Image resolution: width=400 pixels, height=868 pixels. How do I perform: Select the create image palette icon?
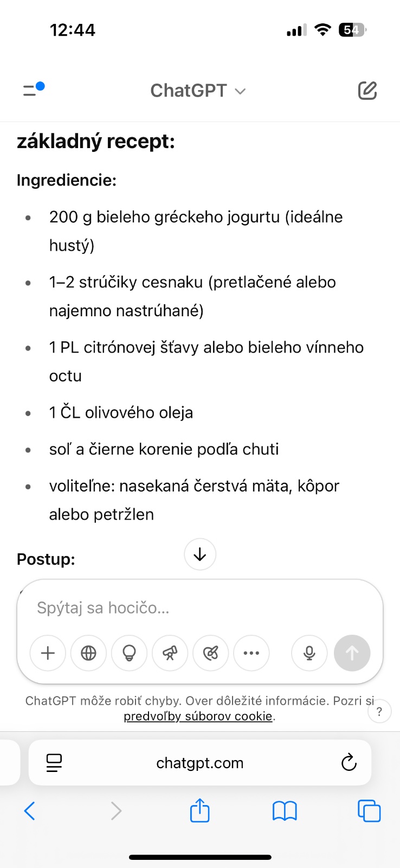click(x=210, y=653)
